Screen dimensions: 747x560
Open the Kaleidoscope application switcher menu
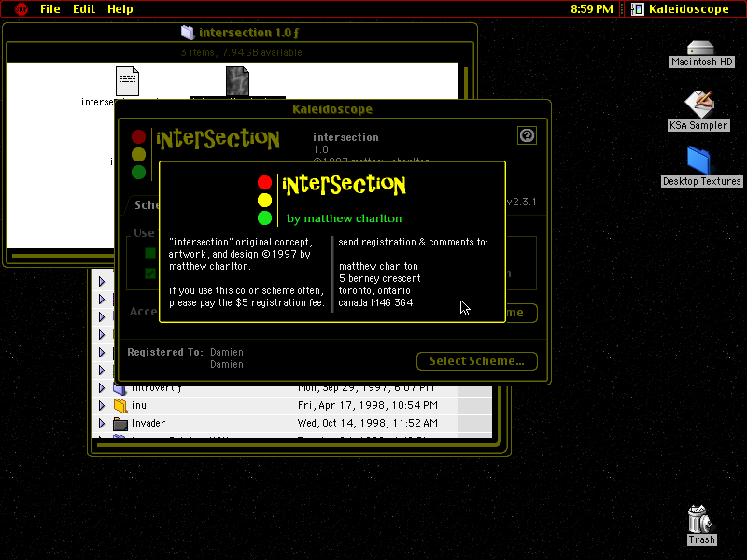tap(680, 9)
